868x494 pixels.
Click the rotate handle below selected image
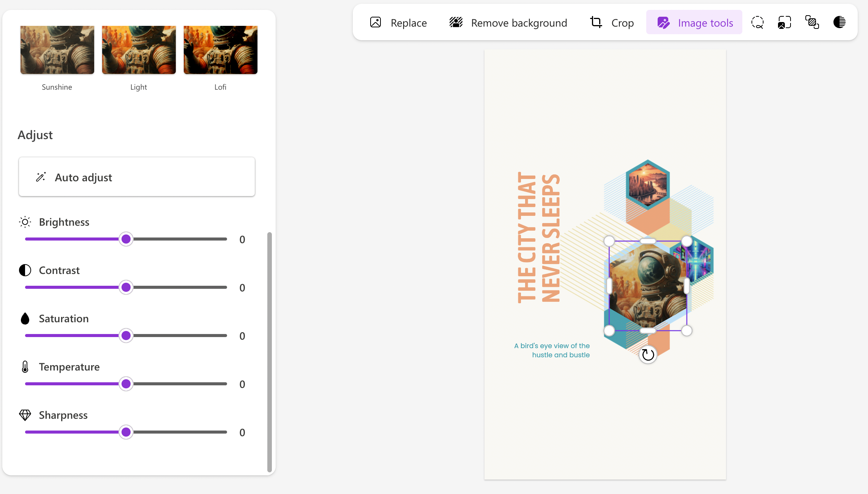point(648,355)
